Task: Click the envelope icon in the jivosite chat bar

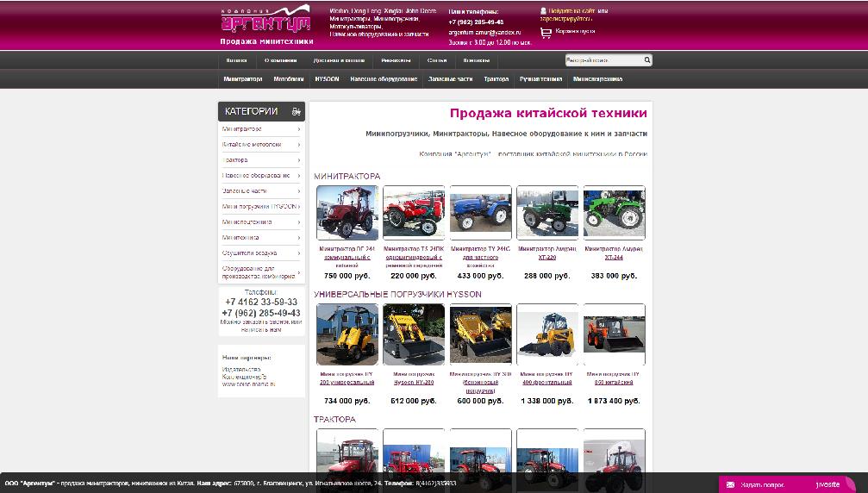Action: (730, 484)
